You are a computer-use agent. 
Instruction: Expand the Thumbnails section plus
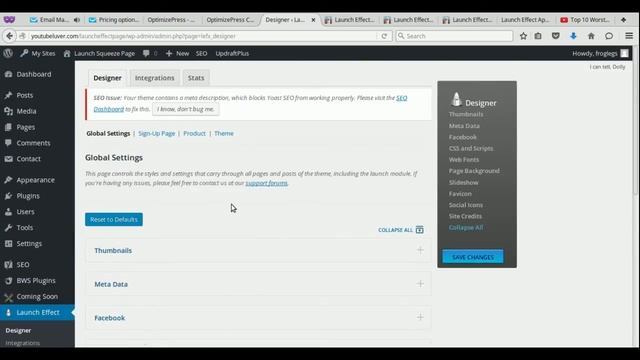click(x=420, y=250)
